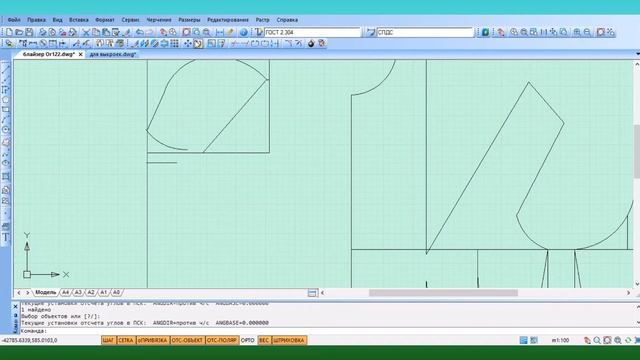Screen dimensions: 640x360
Task: Switch to the A1 layout tab
Action: tap(103, 292)
